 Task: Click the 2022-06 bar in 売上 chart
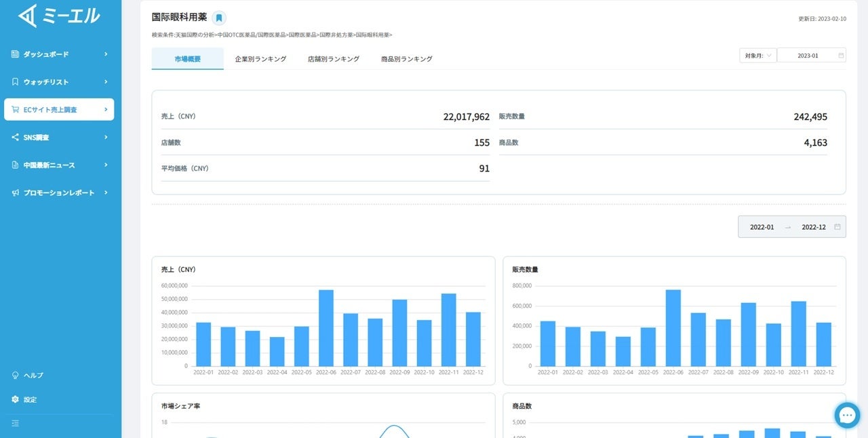click(326, 328)
